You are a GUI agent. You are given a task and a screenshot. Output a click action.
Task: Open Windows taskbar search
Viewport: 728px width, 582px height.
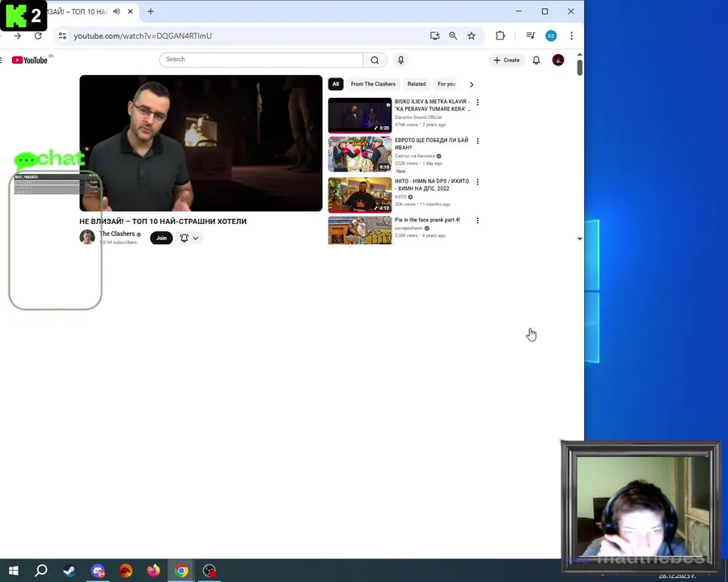41,571
